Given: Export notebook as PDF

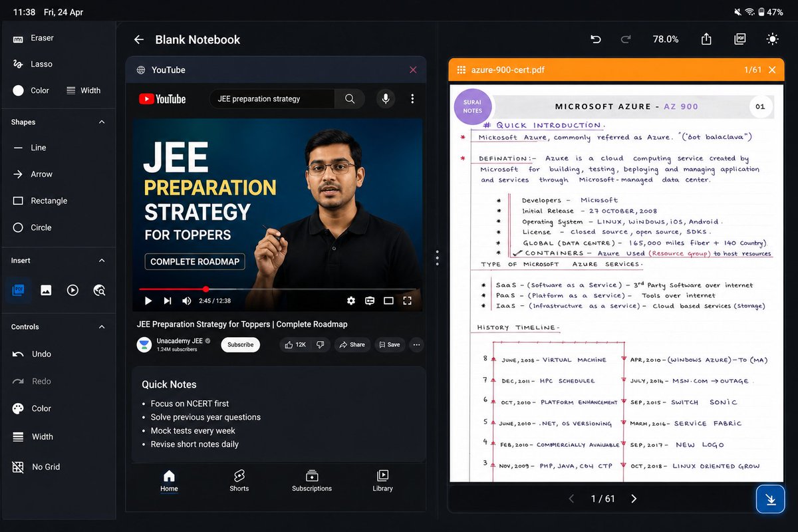Looking at the screenshot, I should pyautogui.click(x=739, y=39).
